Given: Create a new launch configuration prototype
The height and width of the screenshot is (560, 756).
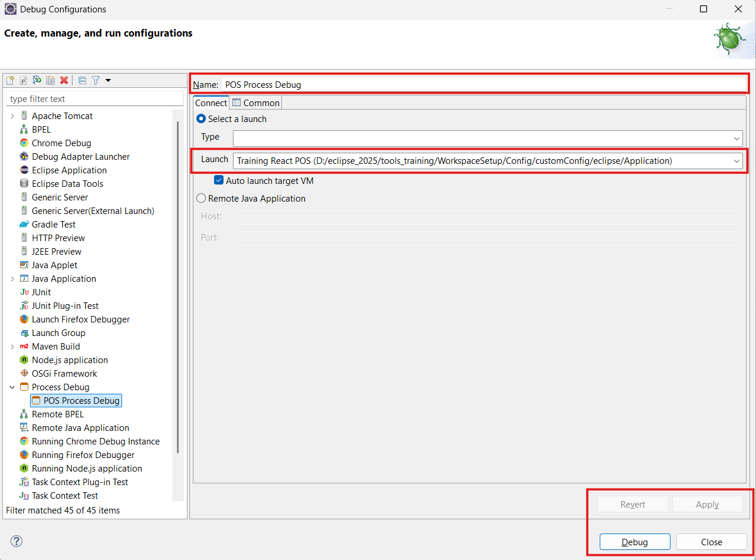Looking at the screenshot, I should coord(23,80).
